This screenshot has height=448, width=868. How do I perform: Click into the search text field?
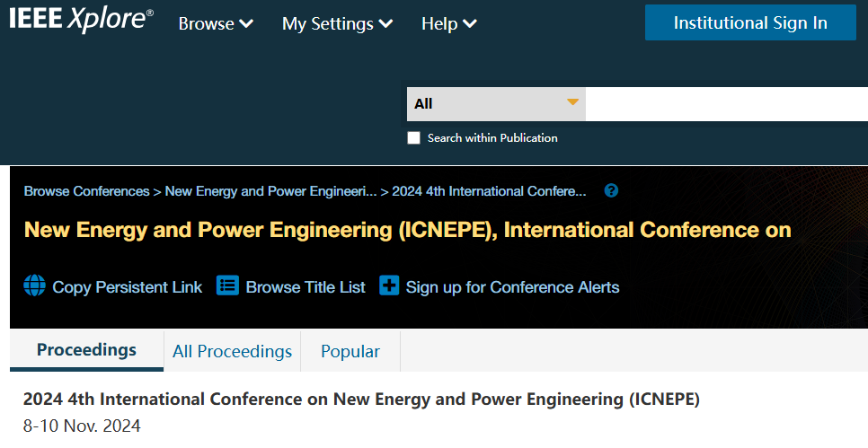(726, 104)
